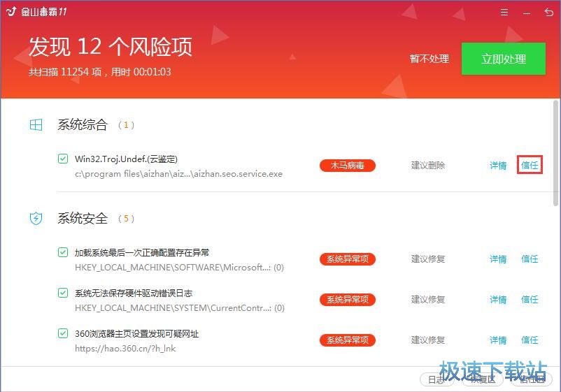The height and width of the screenshot is (392, 561).
Task: Click the vertical scrollbar thumb
Action: tap(555, 153)
